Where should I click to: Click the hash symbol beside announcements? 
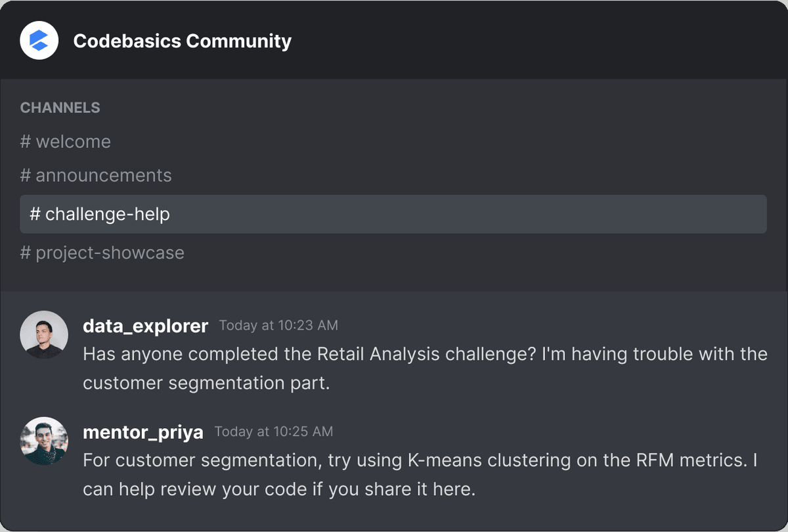pyautogui.click(x=26, y=175)
